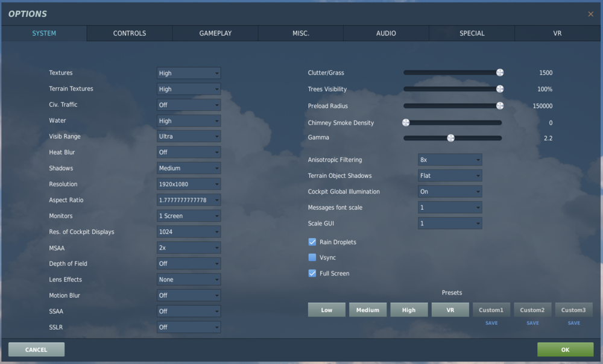Adjust the Gamma slider handle

click(451, 137)
